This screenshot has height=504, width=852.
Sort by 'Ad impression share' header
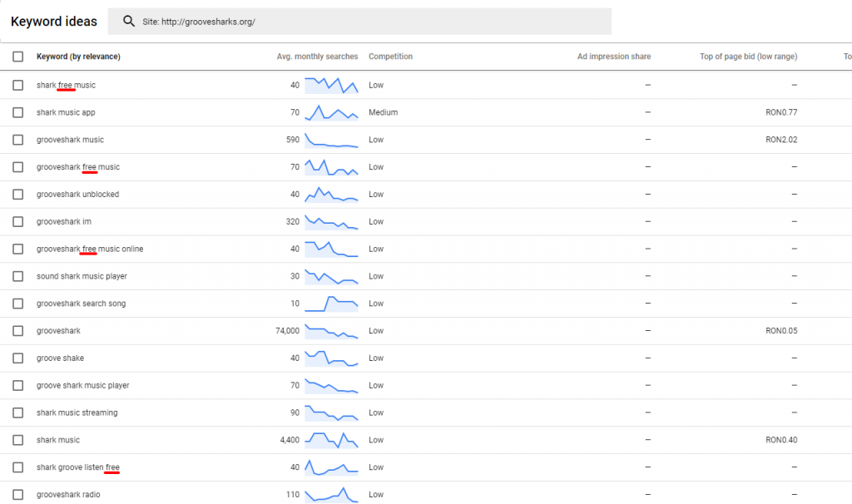click(x=614, y=57)
